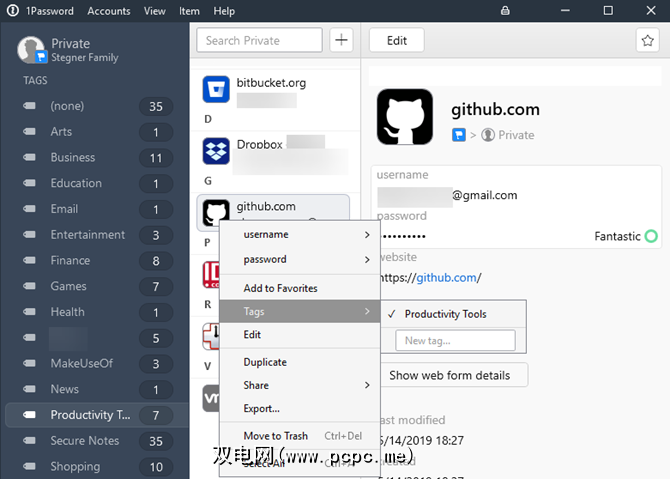Click the username @gmail.com value
Screen dimensions: 670x479
447,196
